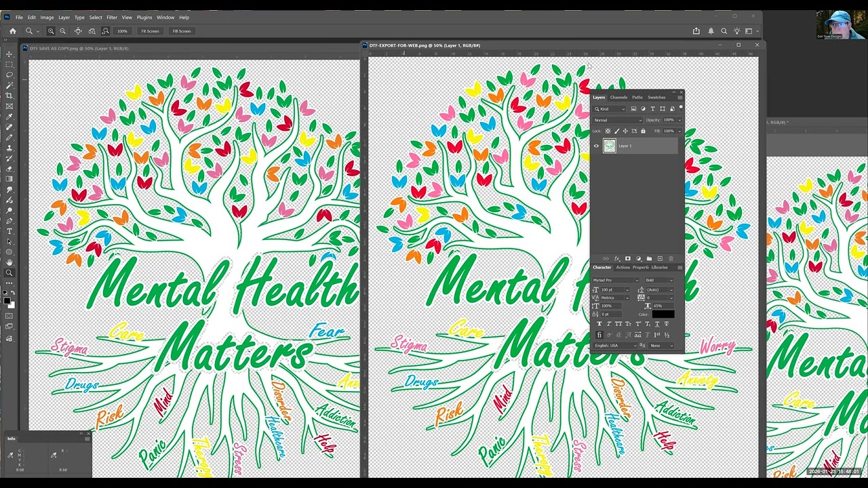Screen dimensions: 868x488
Task: Click the foreground color swatch
Action: [x=7, y=301]
